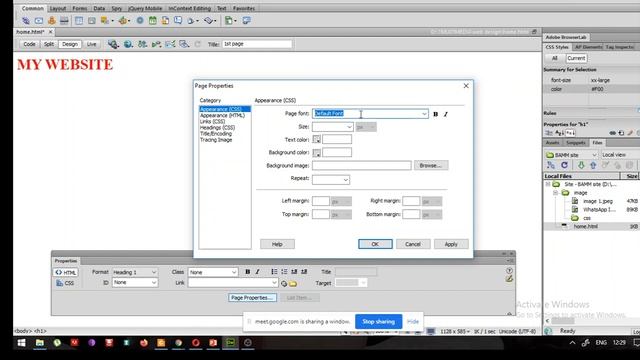
Task: Insert a div tag icon
Action: point(92,20)
